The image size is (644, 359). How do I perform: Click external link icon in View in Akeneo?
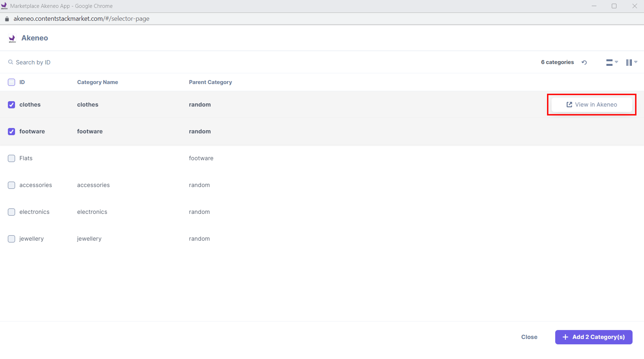pyautogui.click(x=569, y=105)
